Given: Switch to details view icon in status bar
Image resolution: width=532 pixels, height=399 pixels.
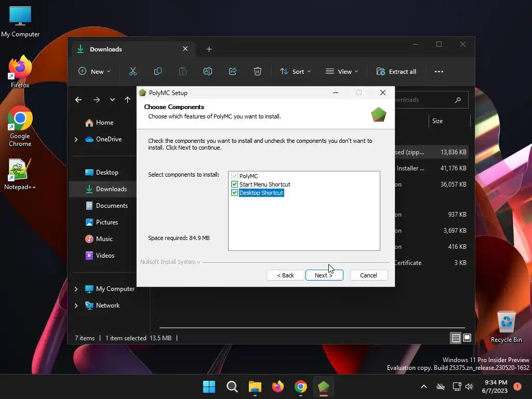Looking at the screenshot, I should [456, 338].
